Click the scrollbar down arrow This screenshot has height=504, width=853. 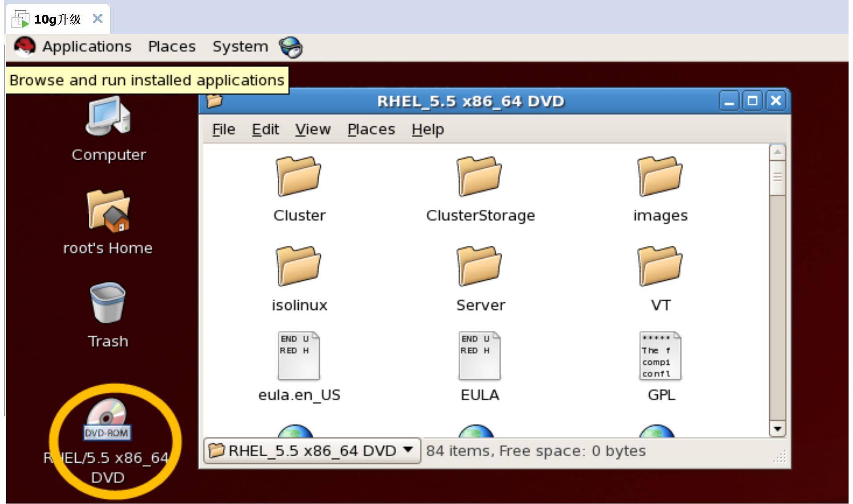tap(777, 429)
